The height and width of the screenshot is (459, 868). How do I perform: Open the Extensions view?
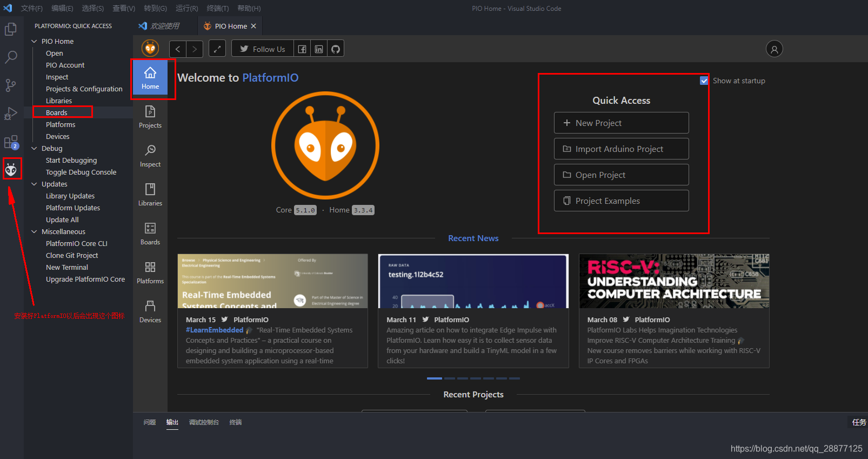coord(11,142)
